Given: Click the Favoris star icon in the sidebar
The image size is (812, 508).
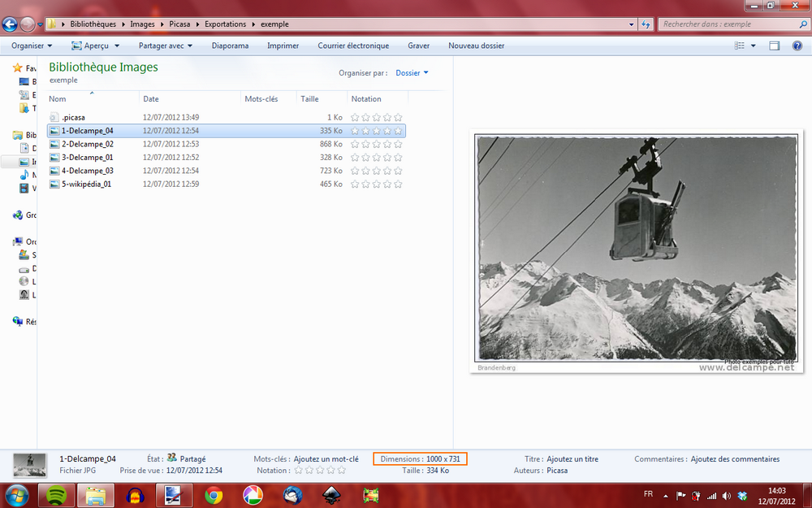Looking at the screenshot, I should point(18,68).
